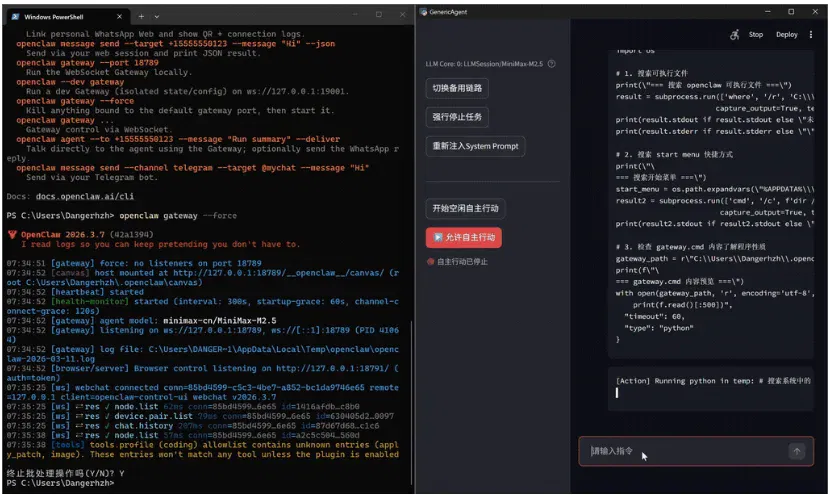
Task: Open a new terminal tab with plus icon
Action: (141, 16)
